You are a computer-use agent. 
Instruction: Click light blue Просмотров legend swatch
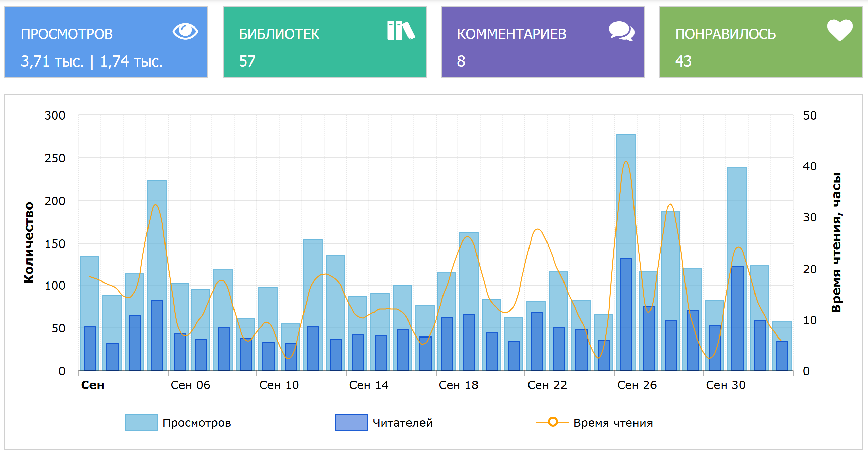click(141, 422)
